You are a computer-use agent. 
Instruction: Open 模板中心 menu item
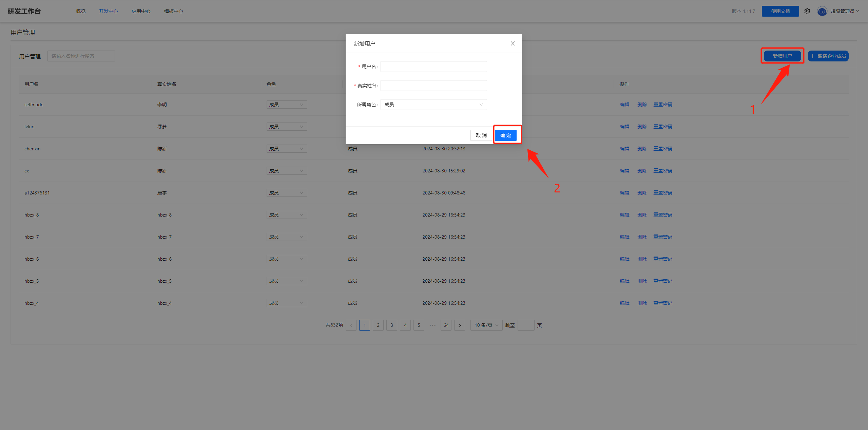174,11
